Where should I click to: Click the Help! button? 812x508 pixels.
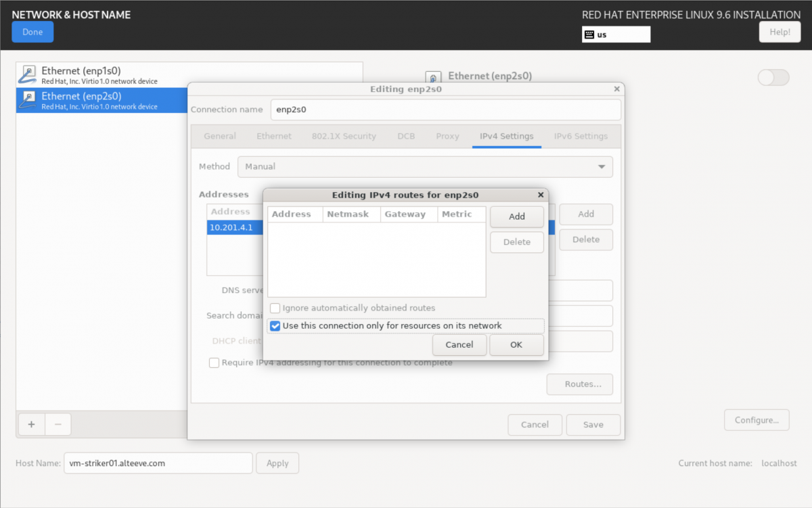780,32
